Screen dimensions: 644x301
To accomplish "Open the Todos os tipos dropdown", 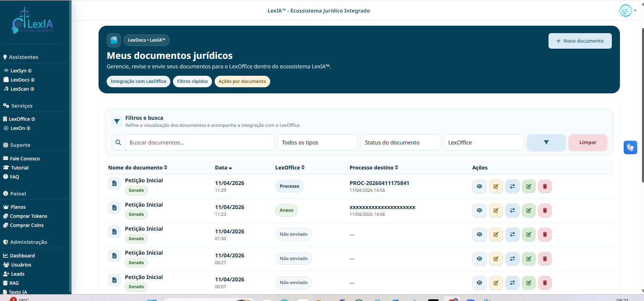I will [x=317, y=142].
